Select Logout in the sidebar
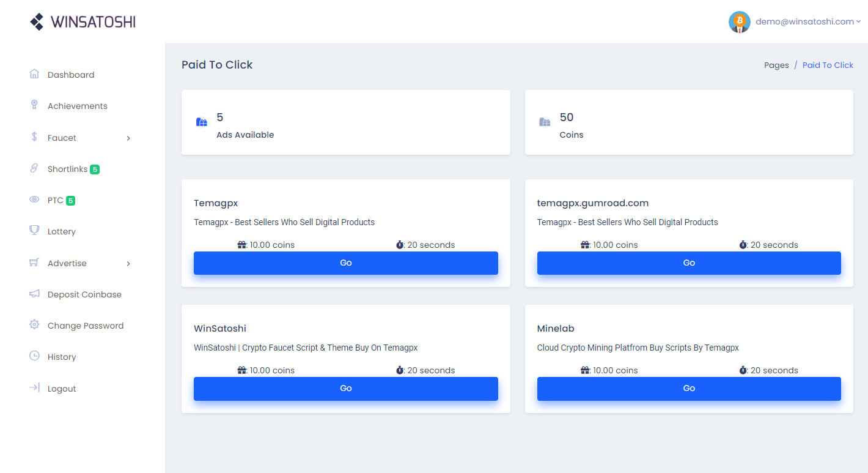The width and height of the screenshot is (868, 473). coord(62,389)
